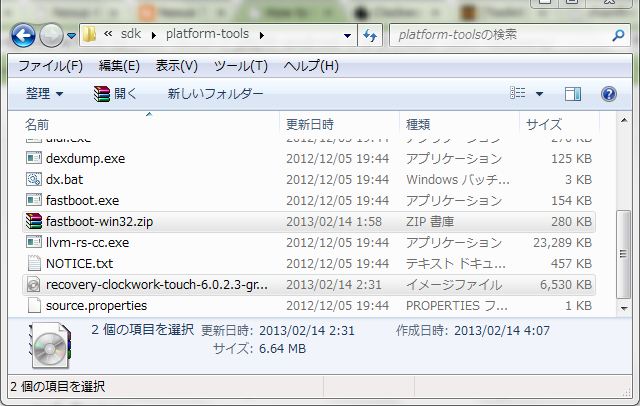640x406 pixels.
Task: Click the 6,530 KB size cell
Action: (x=566, y=285)
